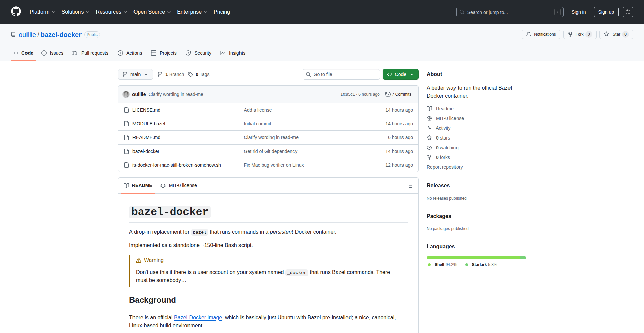Viewport: 644px width, 333px height.
Task: Switch to MIT-0 license tab in README panel
Action: [x=178, y=185]
